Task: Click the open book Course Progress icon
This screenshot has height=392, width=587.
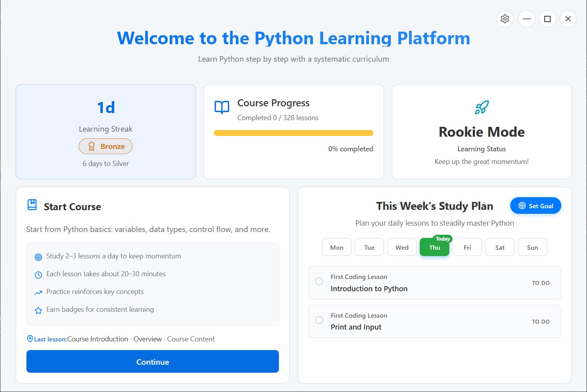Action: tap(222, 107)
